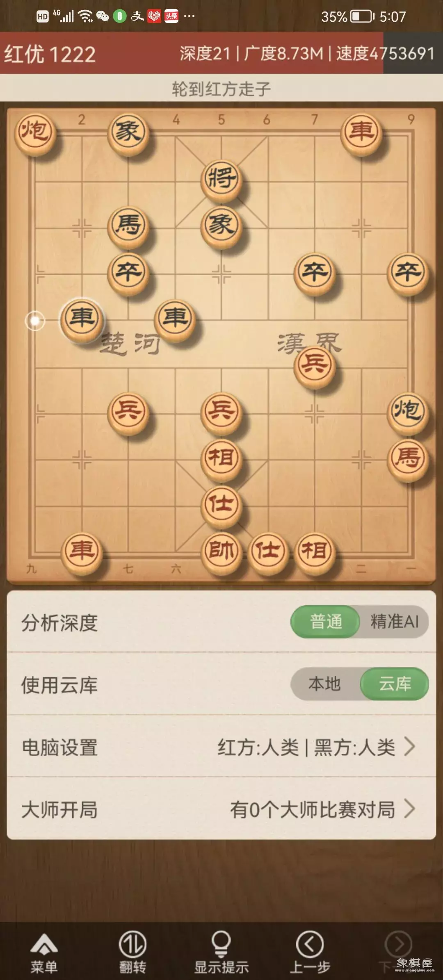Tap the move origin marker circle
The image size is (443, 980).
tap(35, 321)
